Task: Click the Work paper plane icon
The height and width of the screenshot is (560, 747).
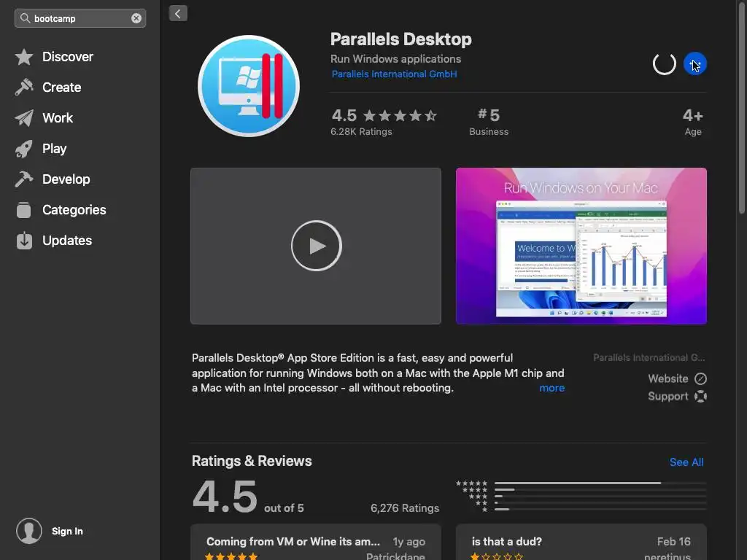Action: pos(24,117)
